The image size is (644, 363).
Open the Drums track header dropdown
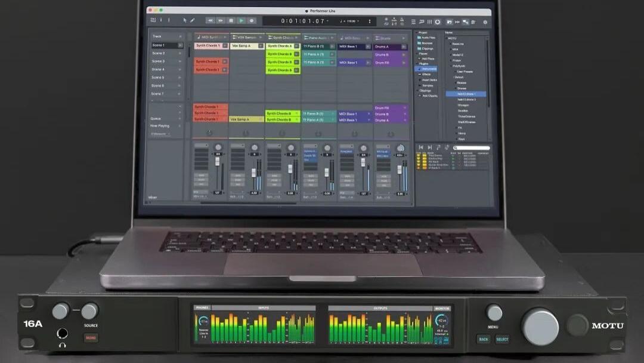point(404,38)
